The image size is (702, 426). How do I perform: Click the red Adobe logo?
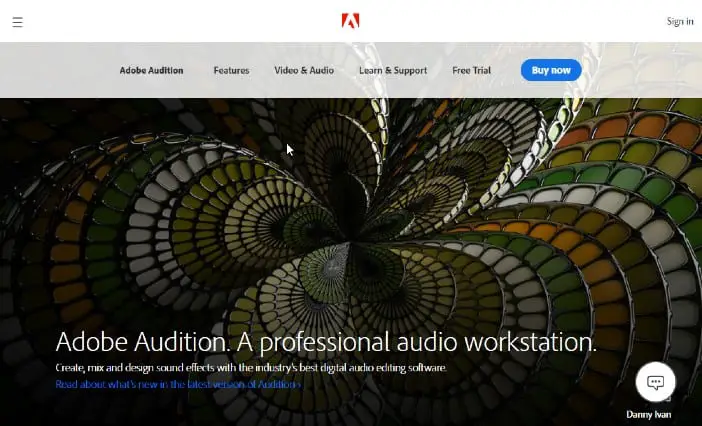351,21
